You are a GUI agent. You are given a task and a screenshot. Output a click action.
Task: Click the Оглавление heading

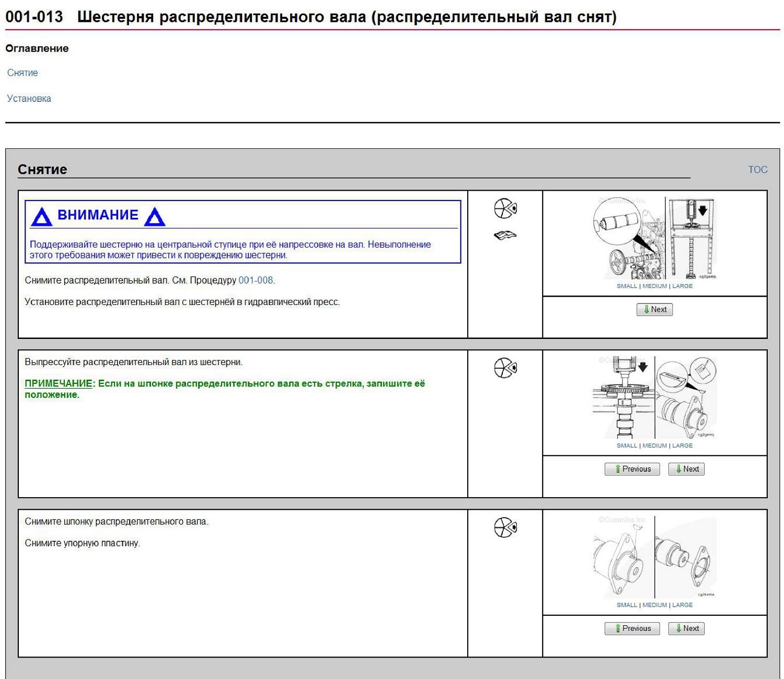pyautogui.click(x=37, y=48)
